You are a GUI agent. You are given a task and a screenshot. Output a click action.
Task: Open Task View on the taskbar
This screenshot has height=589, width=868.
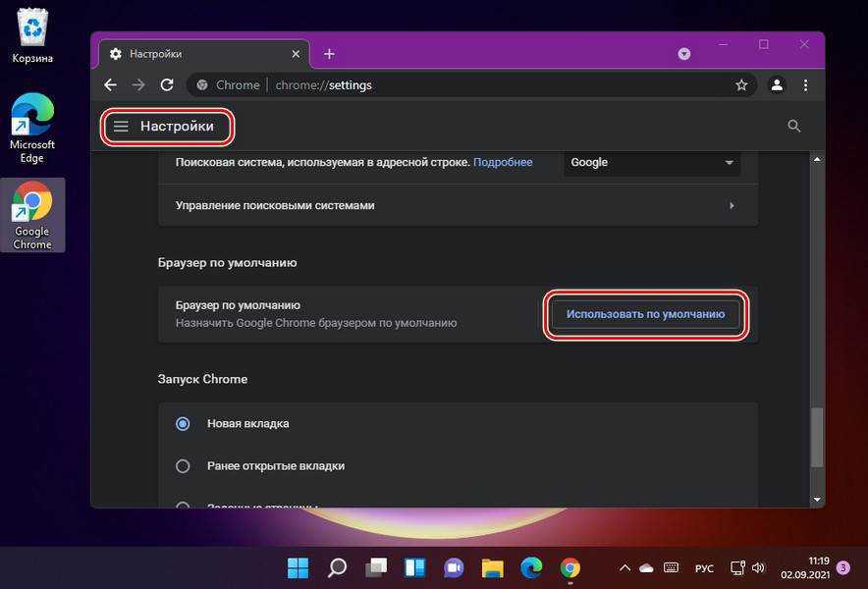[376, 568]
